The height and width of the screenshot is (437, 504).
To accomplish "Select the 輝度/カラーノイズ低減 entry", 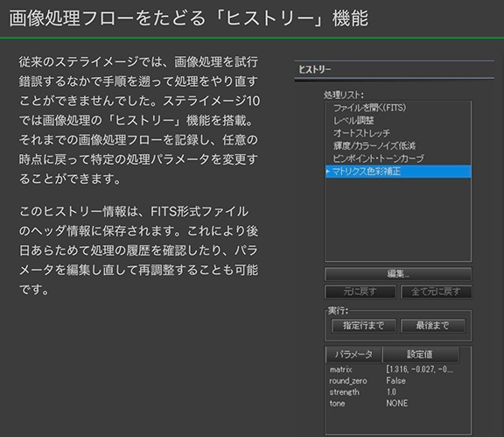I will (374, 145).
